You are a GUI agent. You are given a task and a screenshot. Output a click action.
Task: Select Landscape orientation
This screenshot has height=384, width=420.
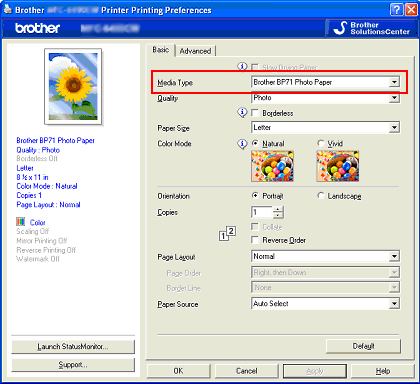tap(321, 196)
